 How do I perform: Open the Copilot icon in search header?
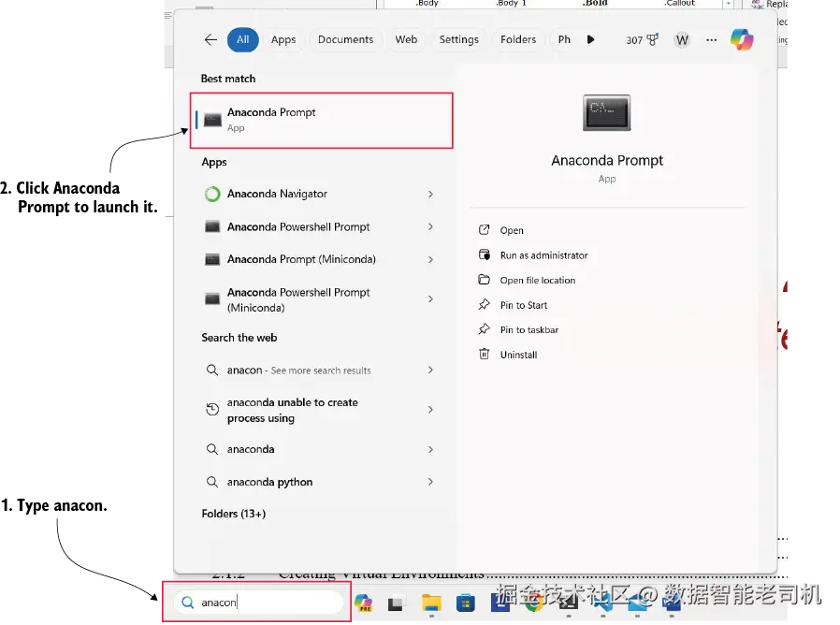742,39
